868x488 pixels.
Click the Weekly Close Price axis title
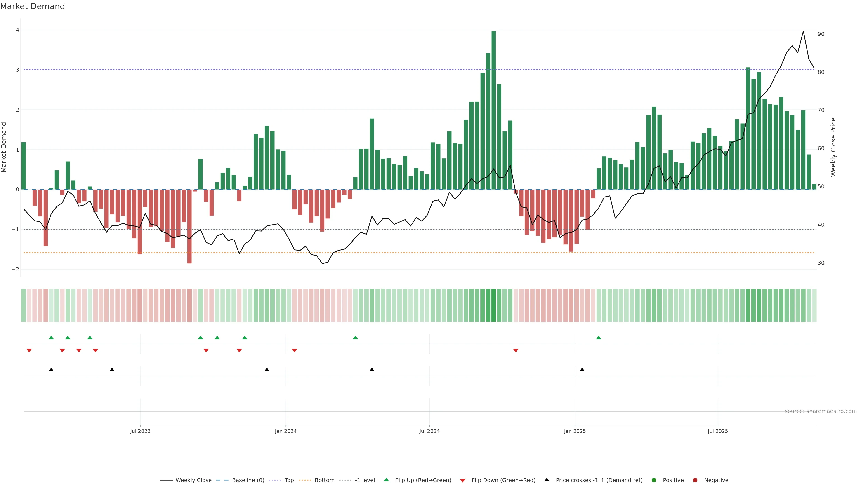(x=833, y=147)
